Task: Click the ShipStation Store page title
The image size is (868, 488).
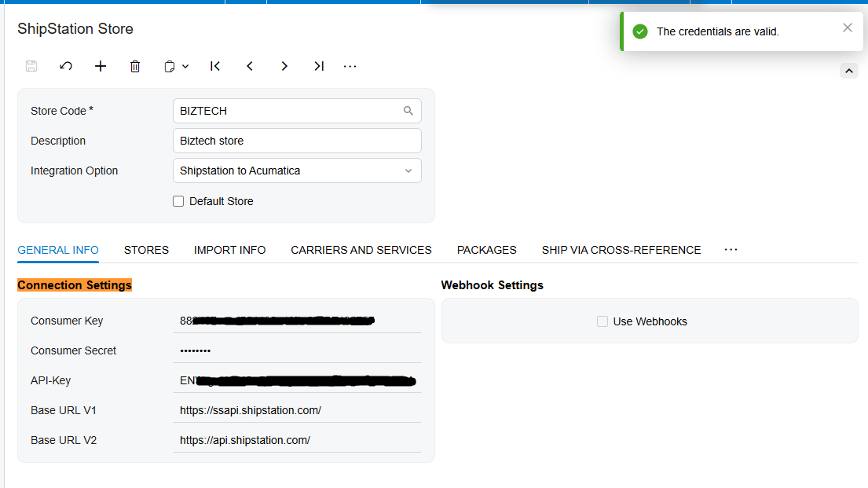Action: pyautogui.click(x=75, y=29)
